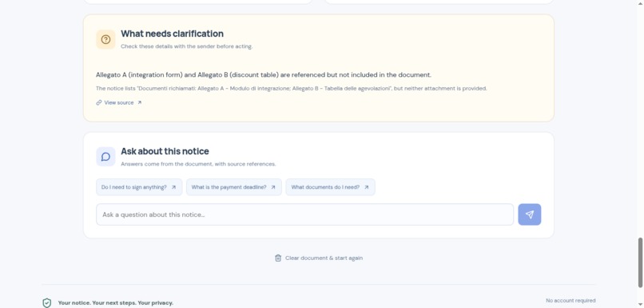This screenshot has width=644, height=308.
Task: Click 'Answers come from the document' text
Action: tap(198, 164)
